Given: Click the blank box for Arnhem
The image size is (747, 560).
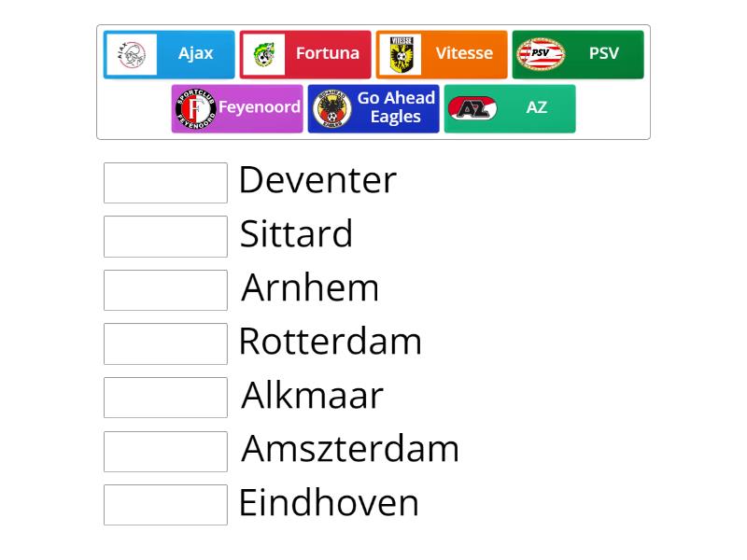Looking at the screenshot, I should (165, 290).
